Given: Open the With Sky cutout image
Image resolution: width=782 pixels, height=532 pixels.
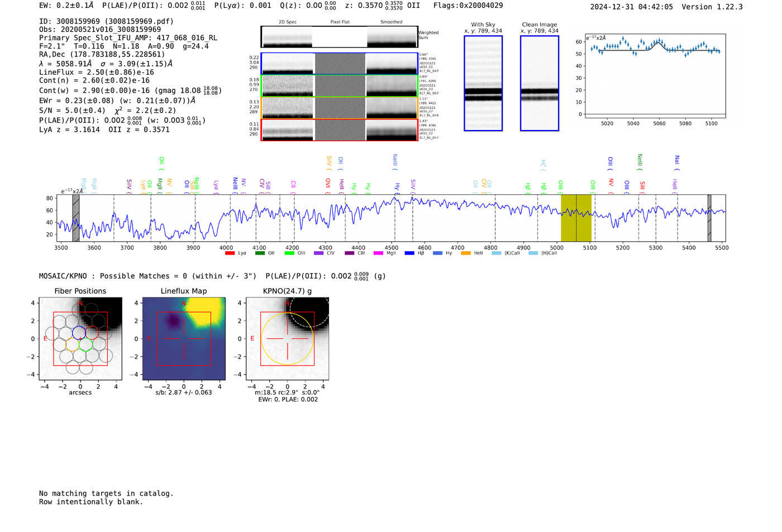Looking at the screenshot, I should (x=483, y=83).
